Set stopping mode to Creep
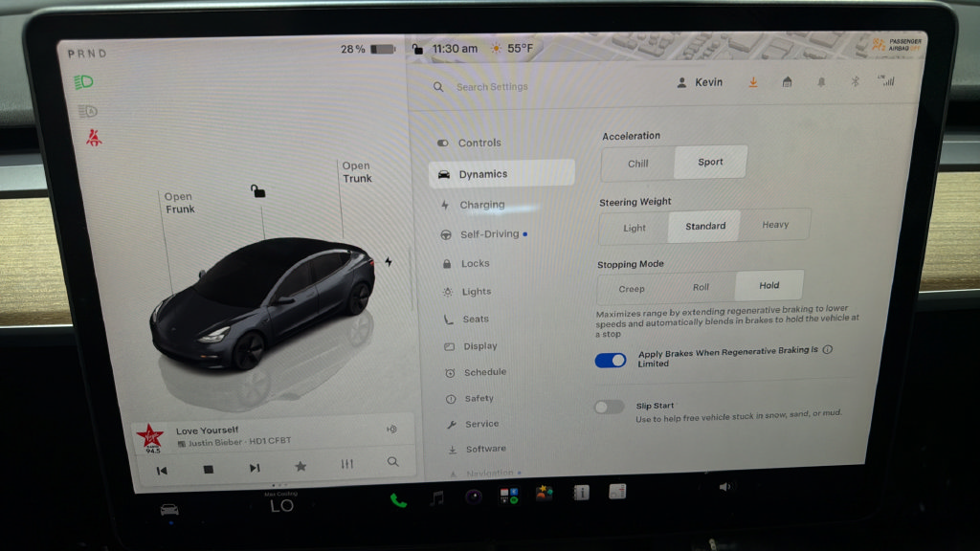Screen dimensions: 980x551 tap(632, 289)
